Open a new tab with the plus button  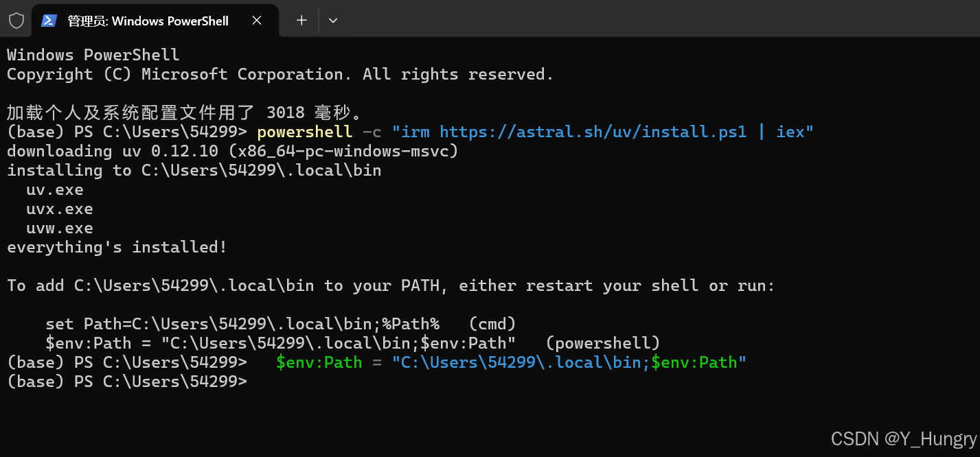[x=301, y=21]
